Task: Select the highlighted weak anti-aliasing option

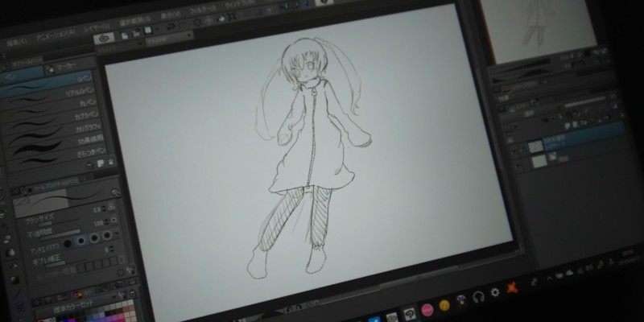Action: click(x=81, y=241)
